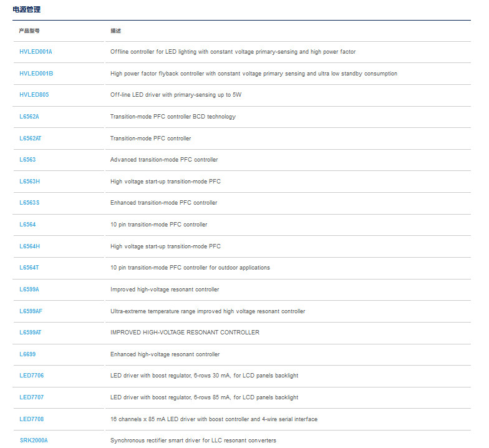Select the L6564T part number link
Screen dimensions: 489x448
click(x=29, y=268)
